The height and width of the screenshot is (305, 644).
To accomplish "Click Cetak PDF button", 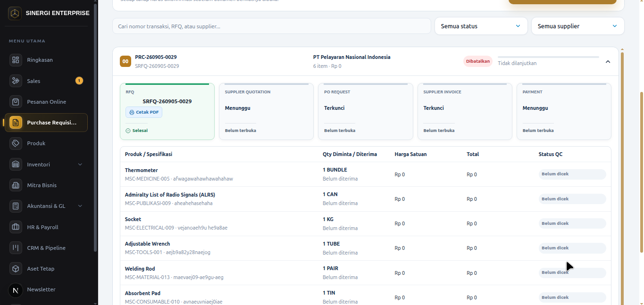I will tap(144, 112).
